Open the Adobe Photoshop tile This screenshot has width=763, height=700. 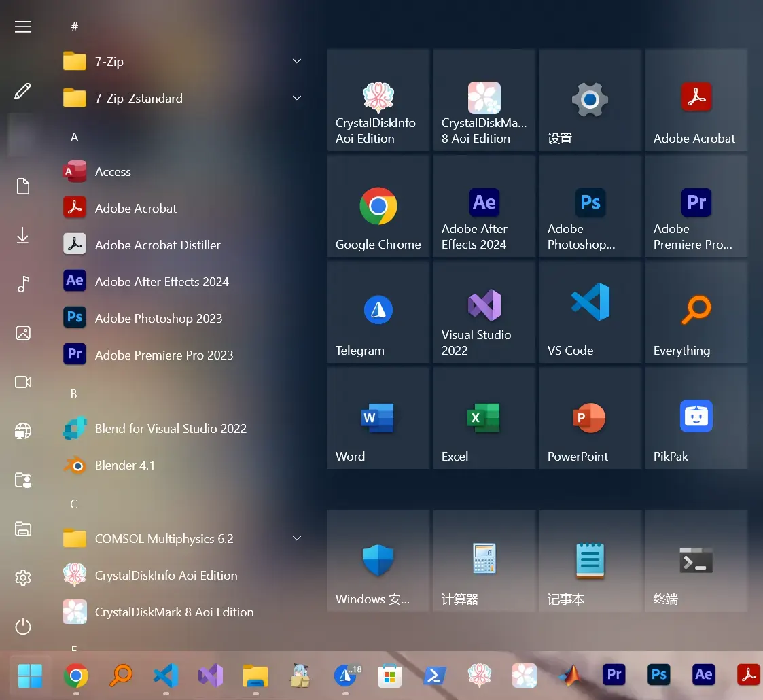tap(590, 206)
